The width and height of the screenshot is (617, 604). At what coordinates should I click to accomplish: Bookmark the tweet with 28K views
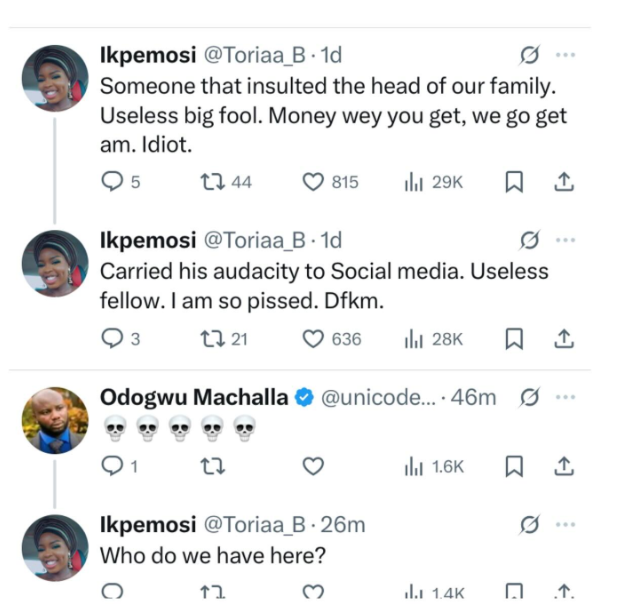click(x=515, y=339)
